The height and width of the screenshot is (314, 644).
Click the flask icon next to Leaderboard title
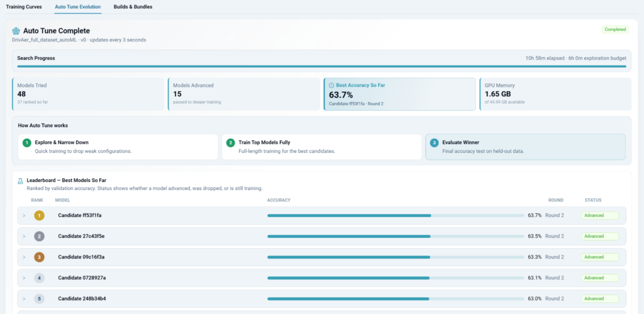(20, 181)
